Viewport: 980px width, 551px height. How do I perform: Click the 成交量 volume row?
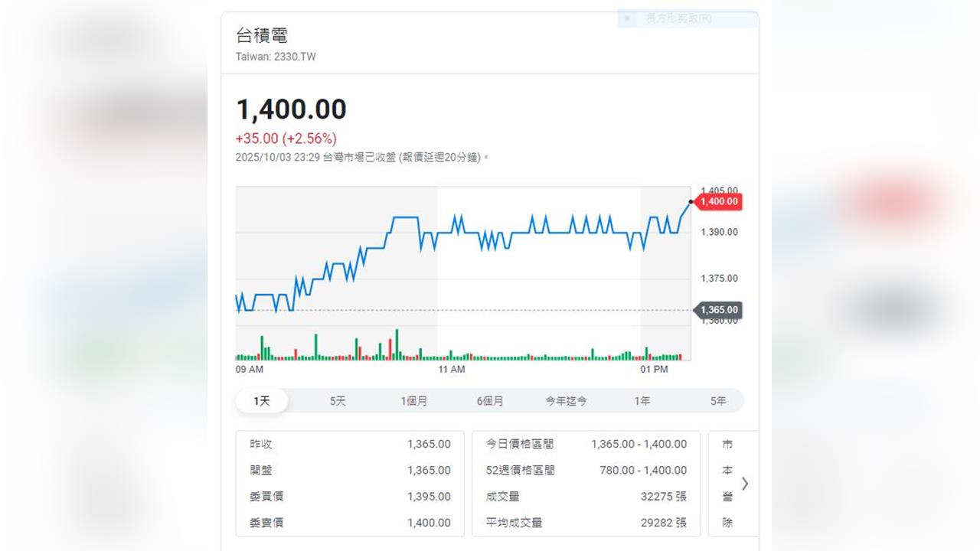coord(586,496)
